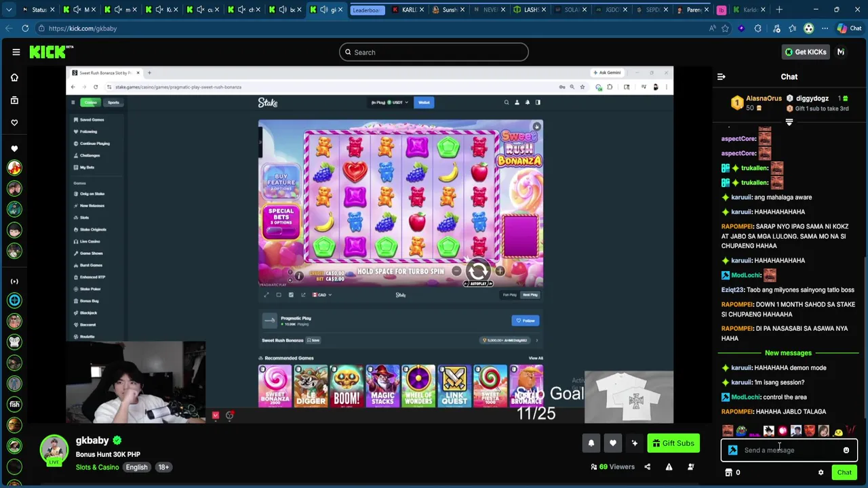Open the Kick sidebar hamburger menu
The width and height of the screenshot is (868, 488).
[16, 52]
